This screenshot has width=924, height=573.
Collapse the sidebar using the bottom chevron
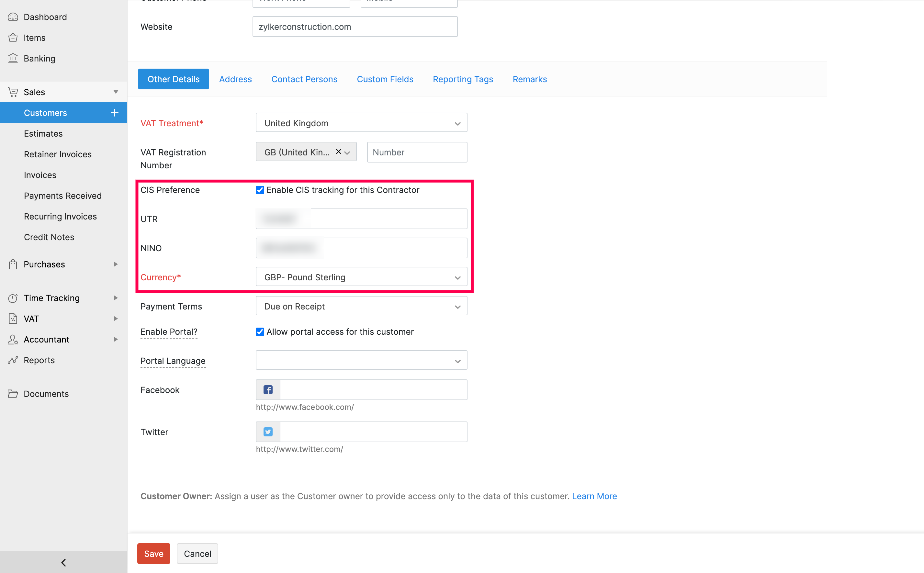coord(63,562)
